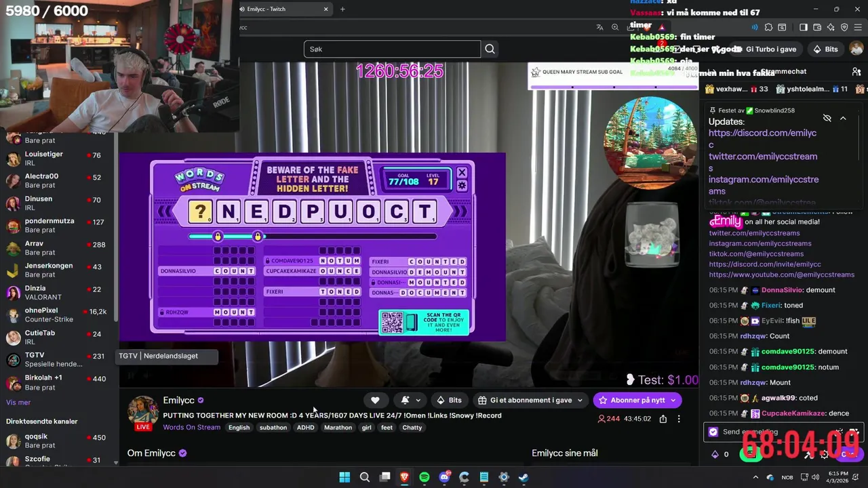Open chat community members icon
Image resolution: width=868 pixels, height=488 pixels.
[x=856, y=71]
